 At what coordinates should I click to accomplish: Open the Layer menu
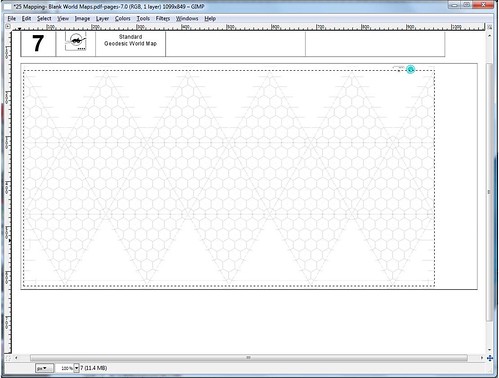tap(102, 19)
